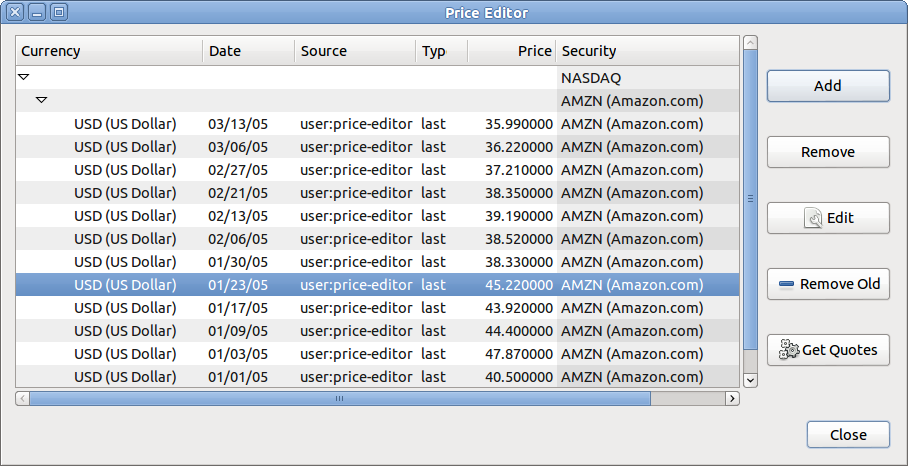
Task: Sort by the Date column header
Action: pyautogui.click(x=248, y=51)
